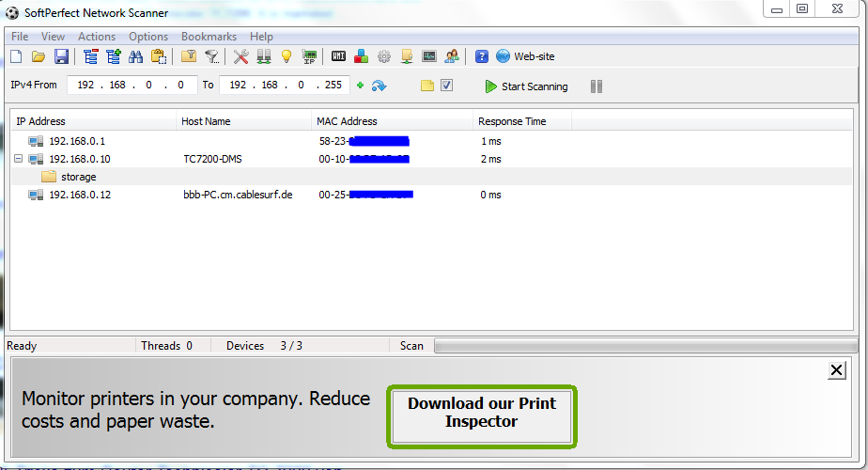Screen dimensions: 868x470
Task: Click the pause scanning icon
Action: (x=597, y=86)
